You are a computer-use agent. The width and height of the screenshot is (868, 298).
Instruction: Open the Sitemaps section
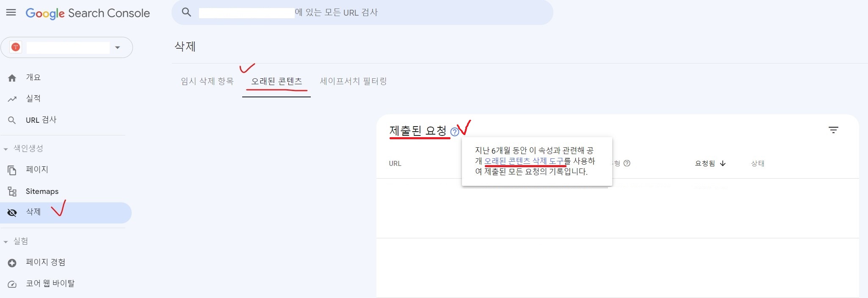[x=41, y=191]
